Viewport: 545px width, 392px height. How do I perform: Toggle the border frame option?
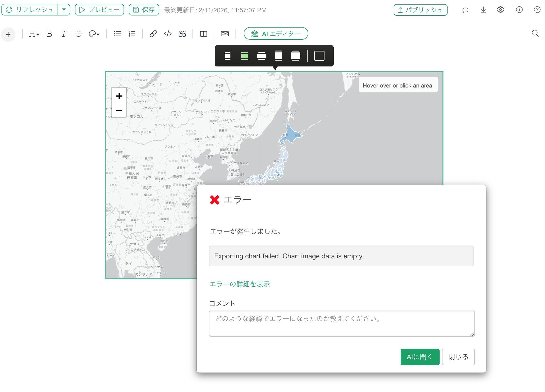319,56
